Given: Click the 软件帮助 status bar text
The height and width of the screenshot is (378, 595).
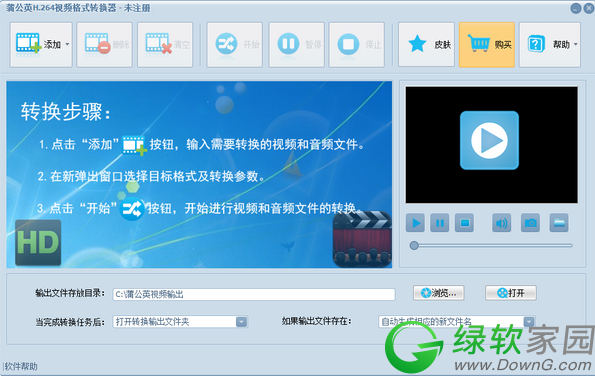Looking at the screenshot, I should (21, 366).
